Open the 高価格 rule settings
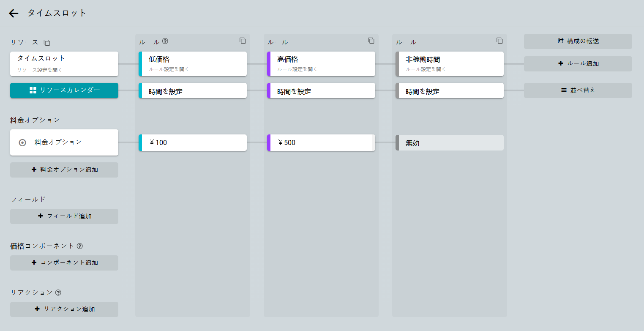Viewport: 644px width, 331px height. click(322, 64)
